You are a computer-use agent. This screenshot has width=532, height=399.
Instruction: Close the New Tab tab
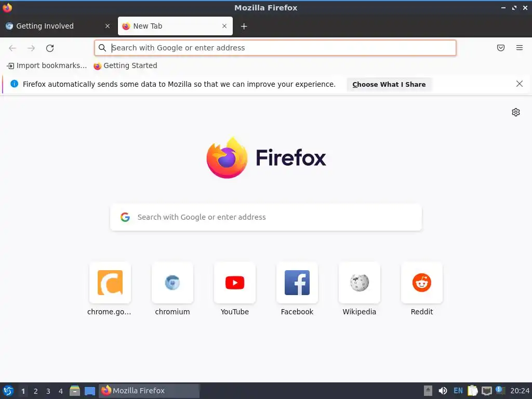coord(224,26)
